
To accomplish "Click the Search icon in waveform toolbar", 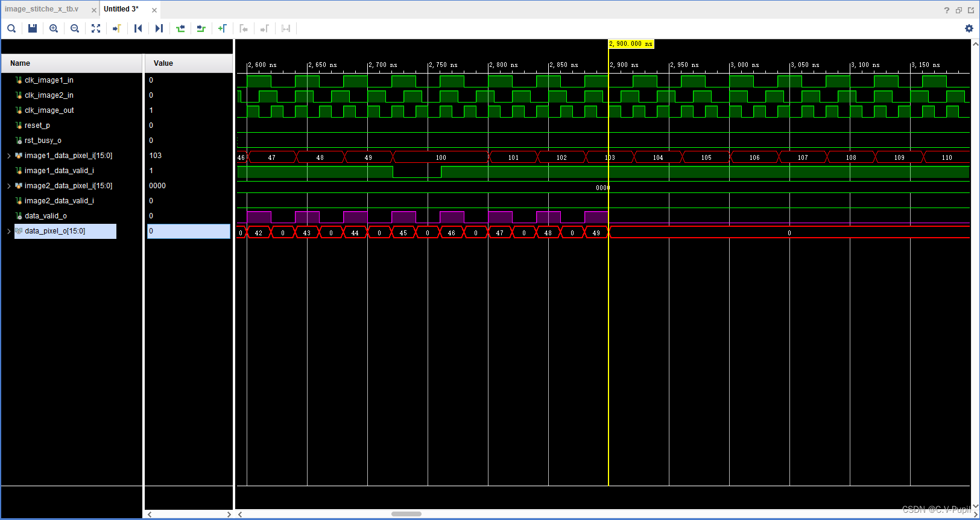I will [x=11, y=28].
